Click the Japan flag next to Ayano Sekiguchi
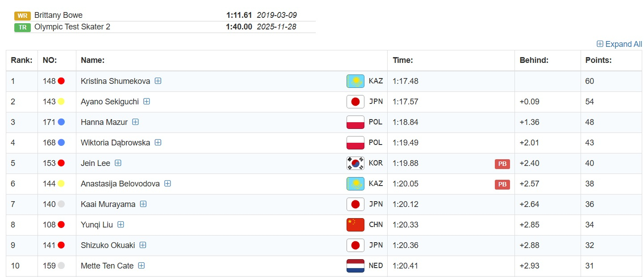 coord(355,102)
